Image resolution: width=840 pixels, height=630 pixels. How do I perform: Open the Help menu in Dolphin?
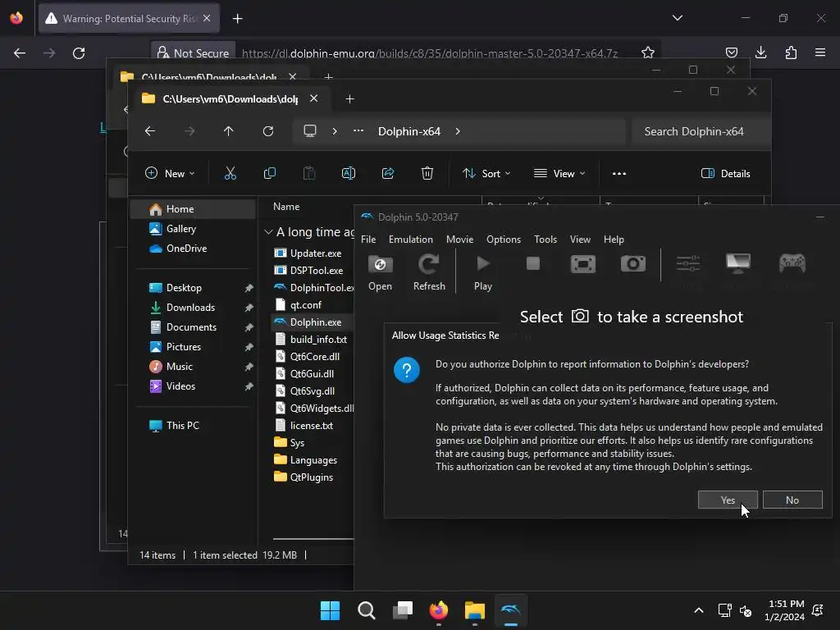click(614, 240)
